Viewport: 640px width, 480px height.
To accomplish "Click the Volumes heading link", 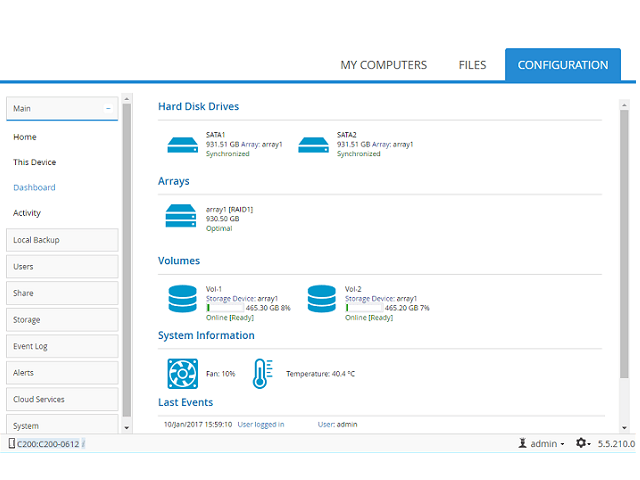I will click(x=179, y=261).
